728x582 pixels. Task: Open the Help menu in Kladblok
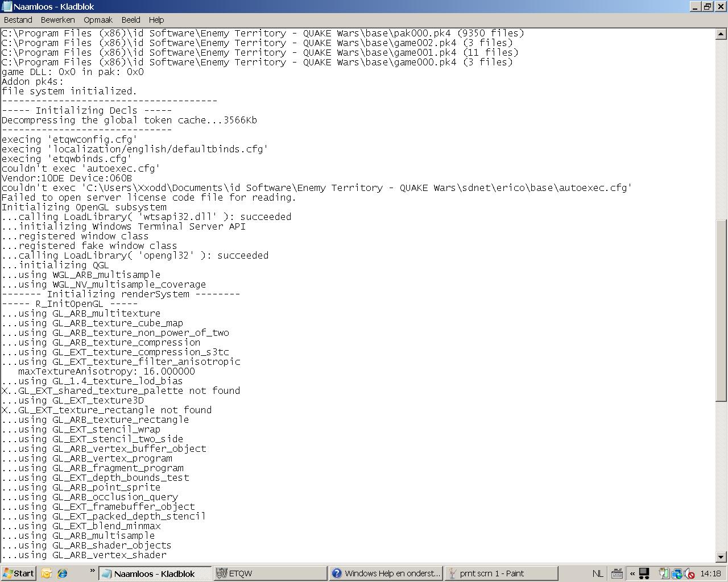click(156, 19)
